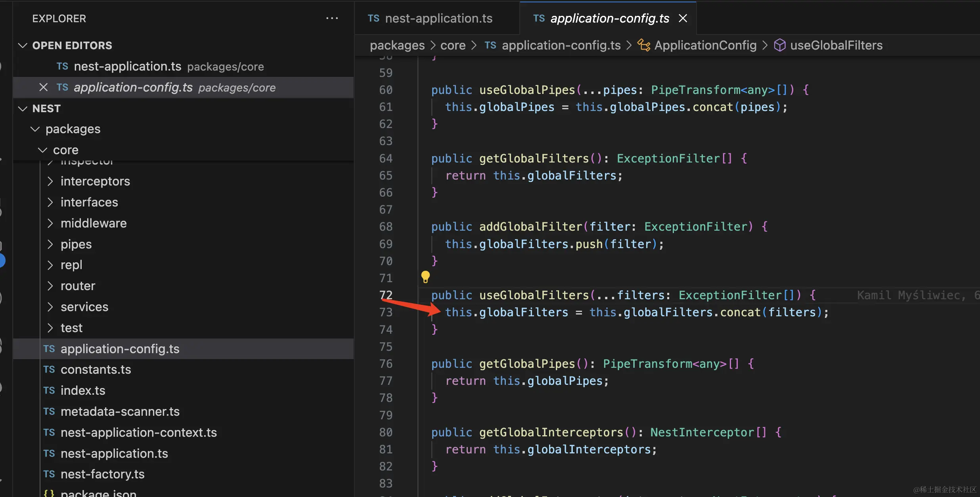The width and height of the screenshot is (980, 497).
Task: Click the Kamil Myśliwiec blame annotation
Action: (918, 295)
